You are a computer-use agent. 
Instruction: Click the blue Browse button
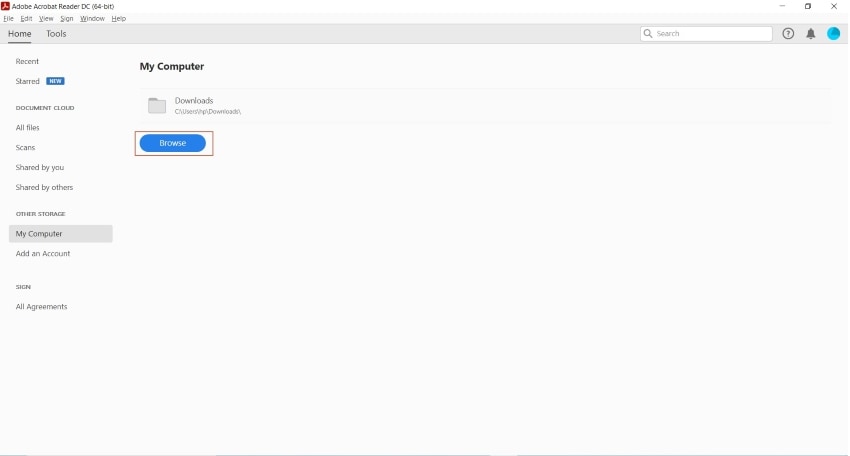[173, 143]
